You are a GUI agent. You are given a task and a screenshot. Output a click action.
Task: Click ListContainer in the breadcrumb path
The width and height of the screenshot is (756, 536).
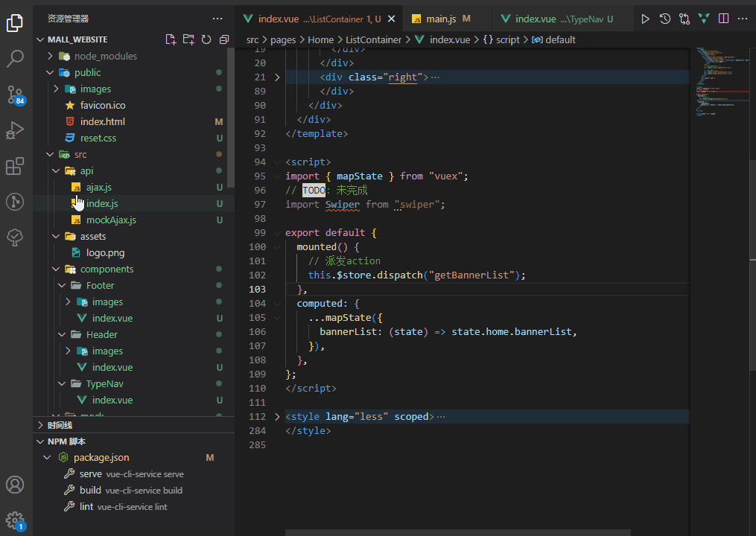[373, 39]
